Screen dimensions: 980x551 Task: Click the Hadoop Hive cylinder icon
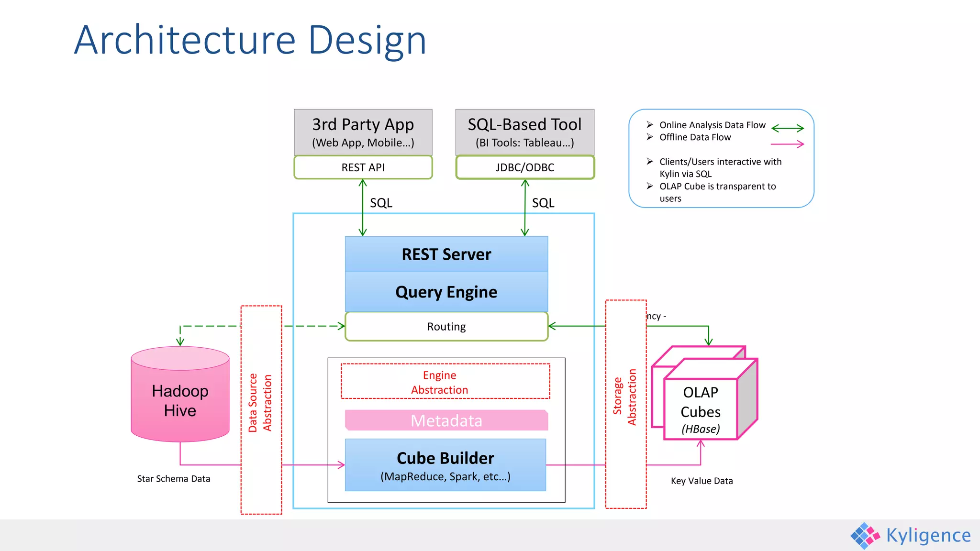(x=180, y=395)
